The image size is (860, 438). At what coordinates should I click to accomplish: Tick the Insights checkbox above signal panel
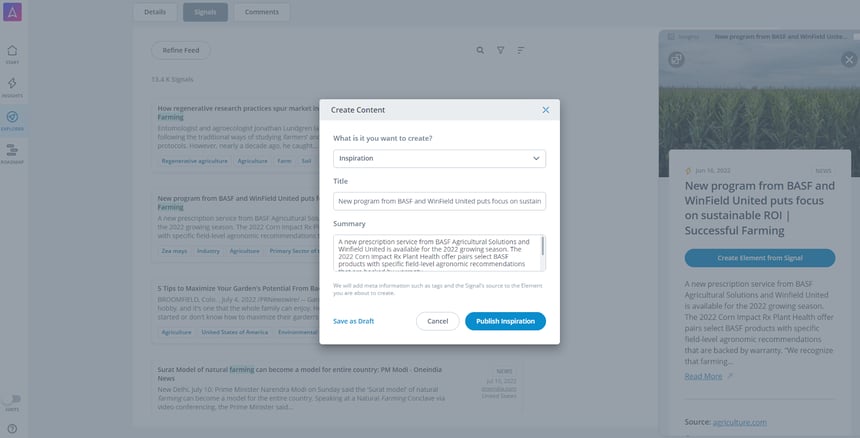pos(671,37)
